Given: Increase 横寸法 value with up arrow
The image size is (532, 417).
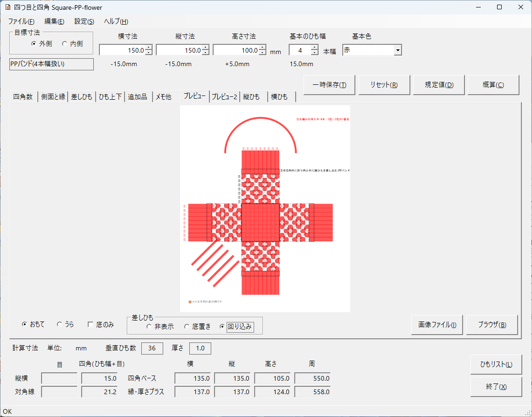Looking at the screenshot, I should [149, 48].
